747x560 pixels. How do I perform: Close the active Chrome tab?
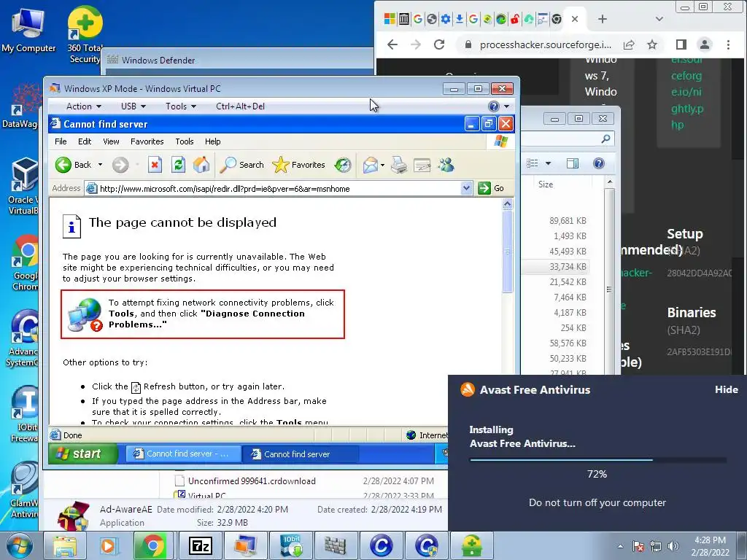point(575,19)
